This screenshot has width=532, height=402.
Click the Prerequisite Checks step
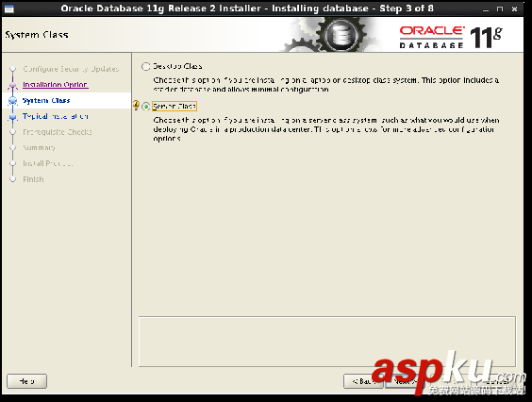tap(58, 132)
